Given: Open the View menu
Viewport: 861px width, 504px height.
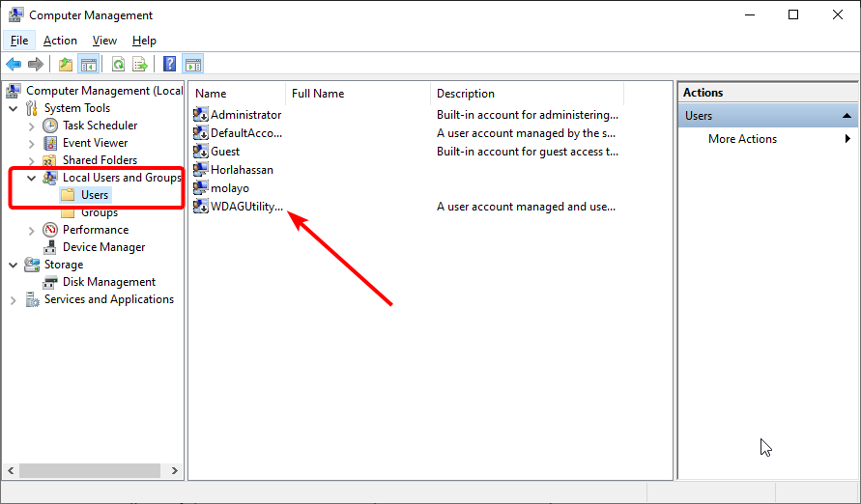Looking at the screenshot, I should click(104, 41).
